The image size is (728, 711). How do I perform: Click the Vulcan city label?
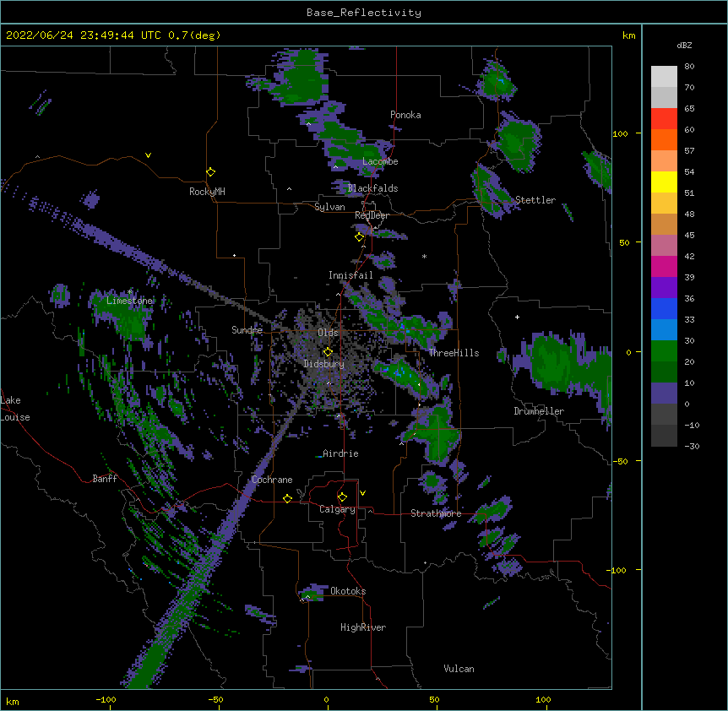459,669
